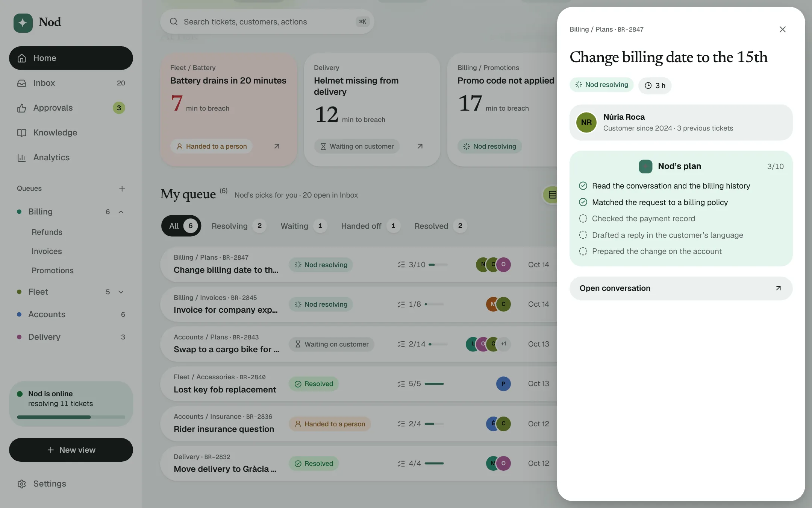Open Helmet missing card arrow
Image resolution: width=812 pixels, height=508 pixels.
(420, 146)
